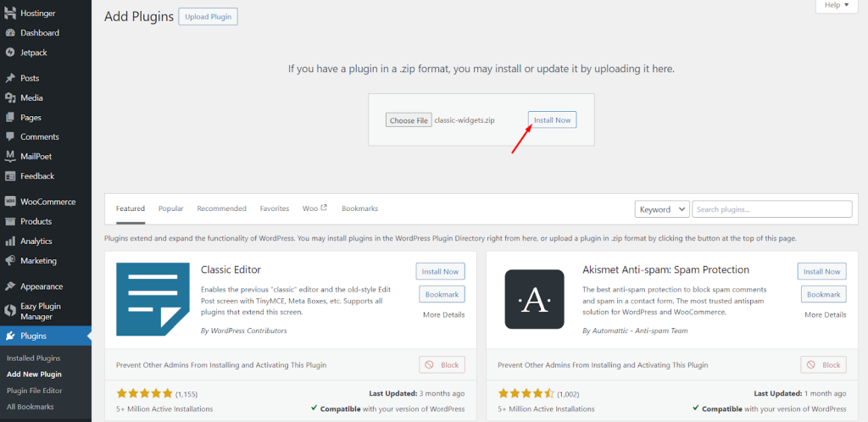
Task: Open Jetpack lightning icon in sidebar
Action: coord(10,53)
